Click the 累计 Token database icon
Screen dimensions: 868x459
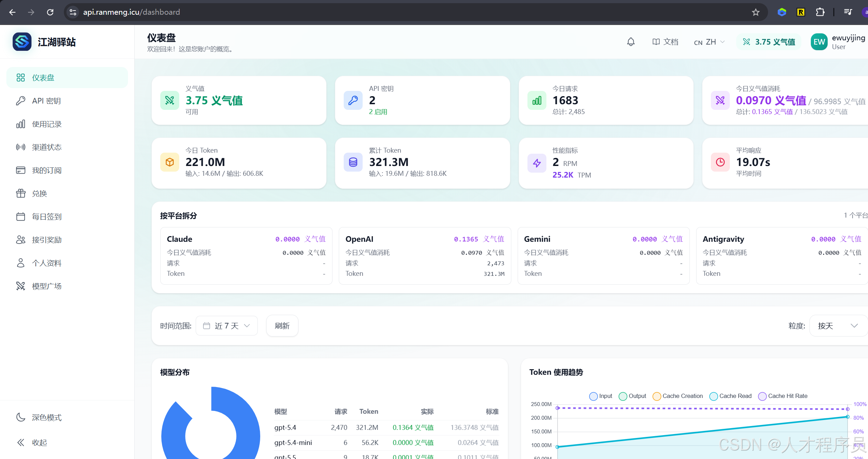[x=353, y=162]
